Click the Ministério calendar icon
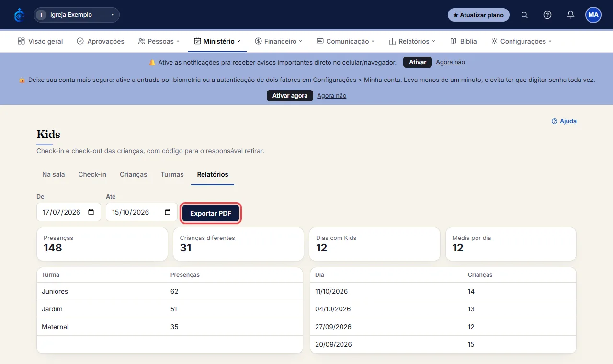The width and height of the screenshot is (613, 364). click(197, 41)
